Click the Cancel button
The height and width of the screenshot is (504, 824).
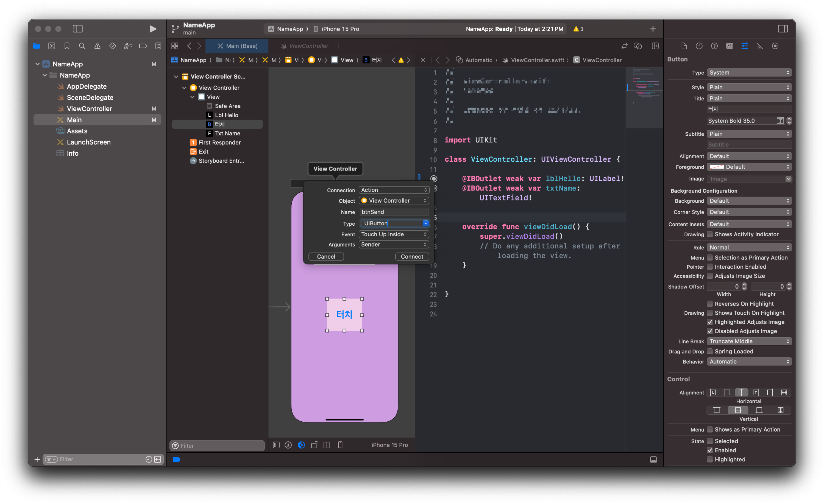(326, 256)
